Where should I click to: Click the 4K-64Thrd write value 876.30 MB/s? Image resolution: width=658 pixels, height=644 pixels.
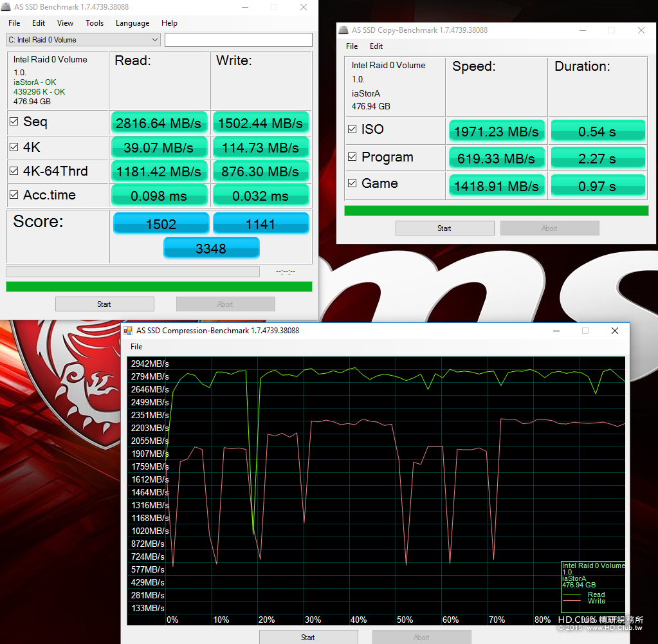click(260, 172)
